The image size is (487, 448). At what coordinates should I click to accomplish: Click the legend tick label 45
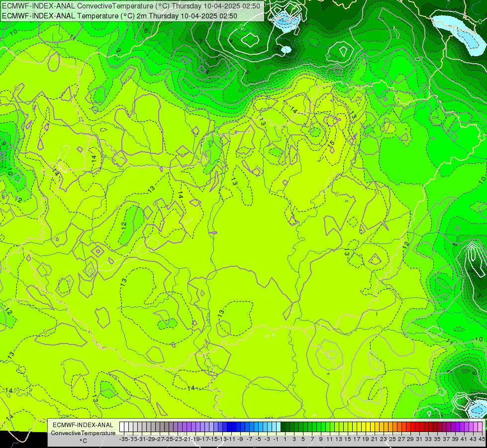tap(482, 439)
